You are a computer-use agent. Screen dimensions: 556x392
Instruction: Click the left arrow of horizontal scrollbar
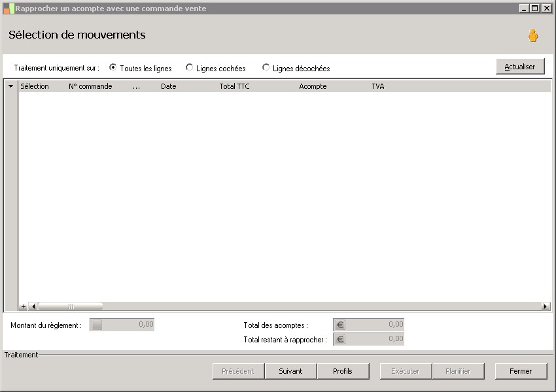pyautogui.click(x=33, y=306)
